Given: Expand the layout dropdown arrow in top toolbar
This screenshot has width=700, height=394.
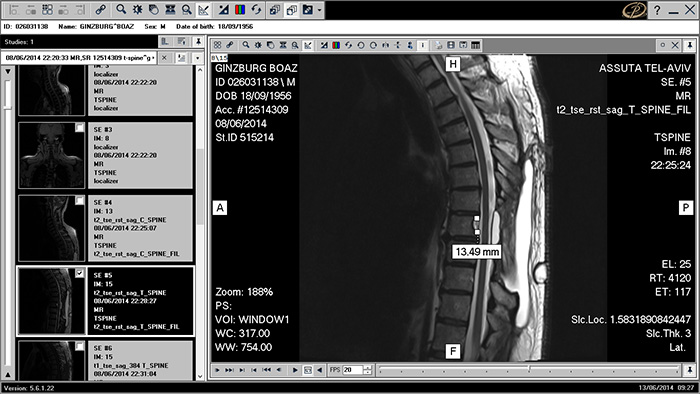Looking at the screenshot, I should pos(320,10).
